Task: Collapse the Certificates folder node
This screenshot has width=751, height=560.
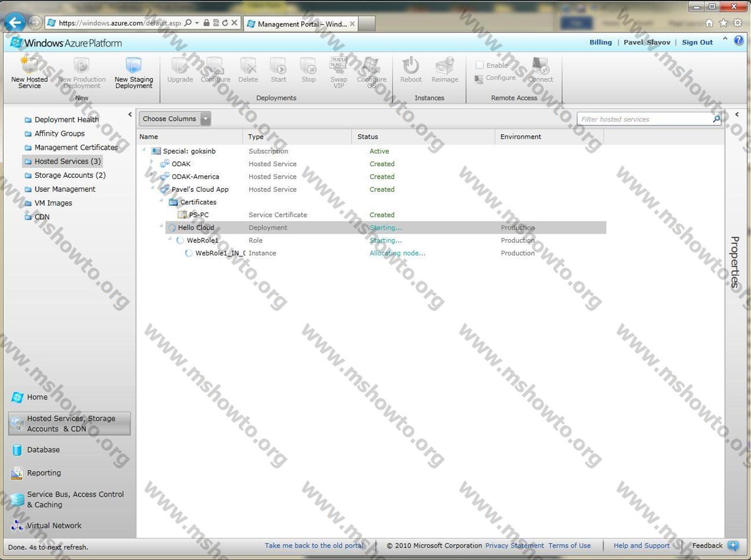Action: coord(162,201)
